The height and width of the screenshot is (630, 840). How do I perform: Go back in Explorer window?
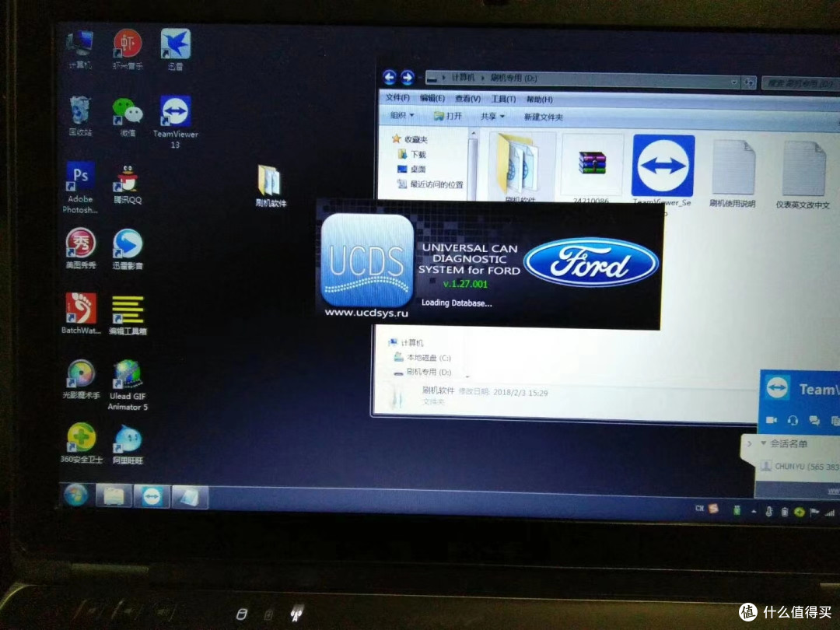390,77
